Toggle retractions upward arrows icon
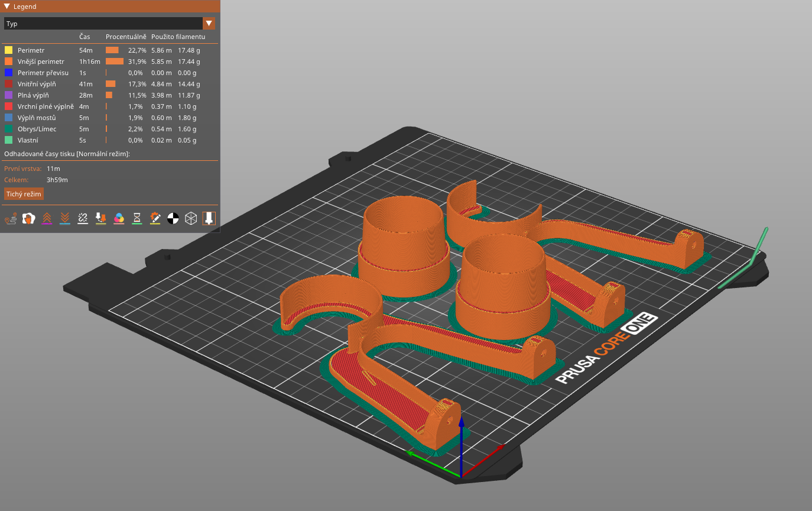812x511 pixels. tap(47, 218)
